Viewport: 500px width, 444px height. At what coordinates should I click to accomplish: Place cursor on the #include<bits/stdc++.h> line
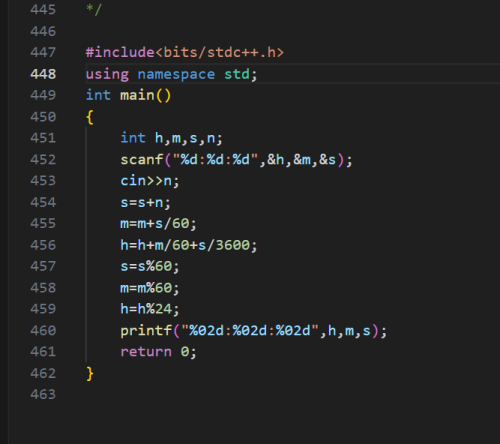tap(185, 52)
